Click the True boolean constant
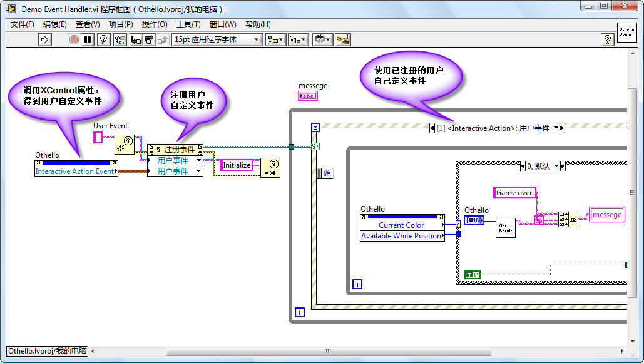This screenshot has width=644, height=363. point(473,274)
